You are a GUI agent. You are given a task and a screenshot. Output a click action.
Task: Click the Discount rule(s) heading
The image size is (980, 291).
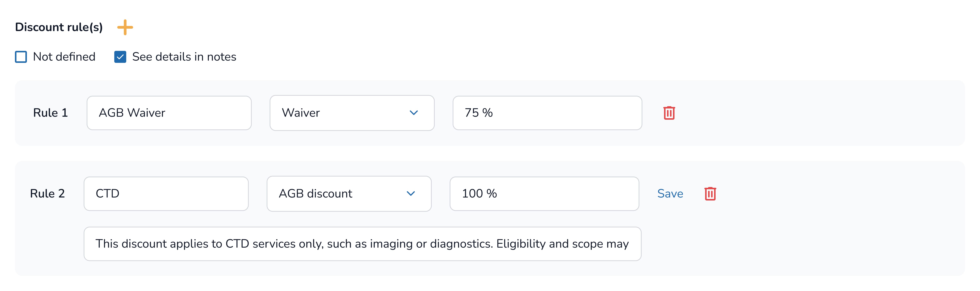pos(59,27)
